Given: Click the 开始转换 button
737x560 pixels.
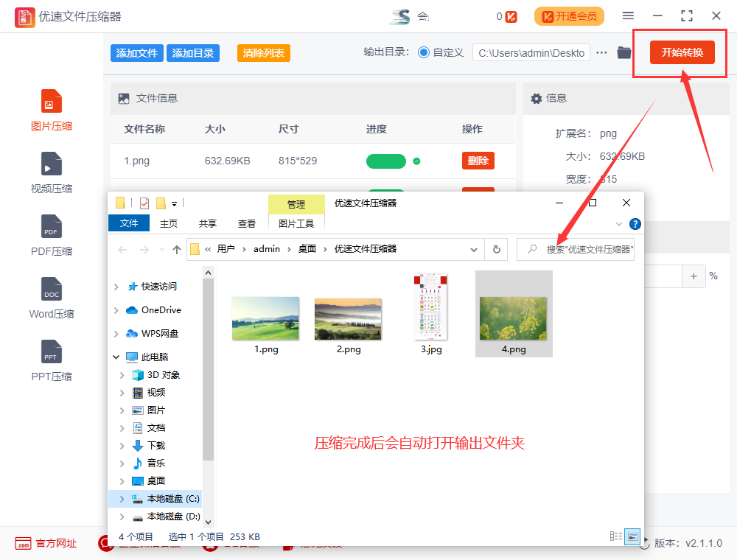Looking at the screenshot, I should click(x=681, y=52).
